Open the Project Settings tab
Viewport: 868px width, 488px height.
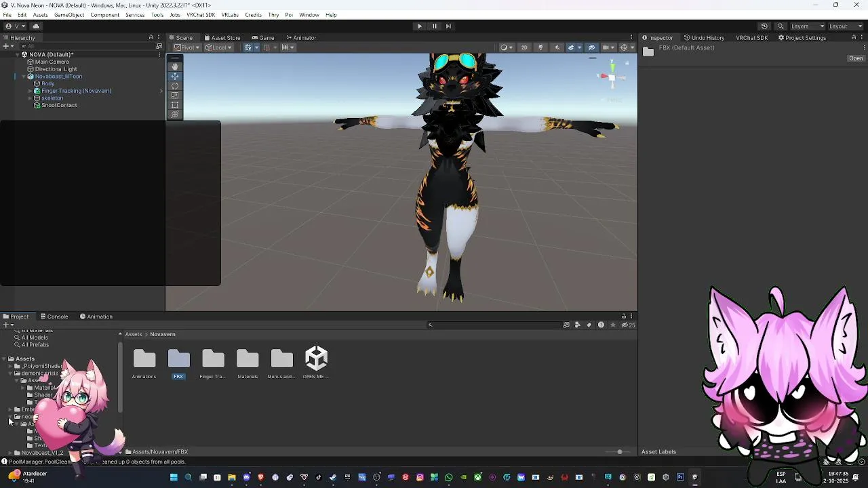(x=802, y=38)
